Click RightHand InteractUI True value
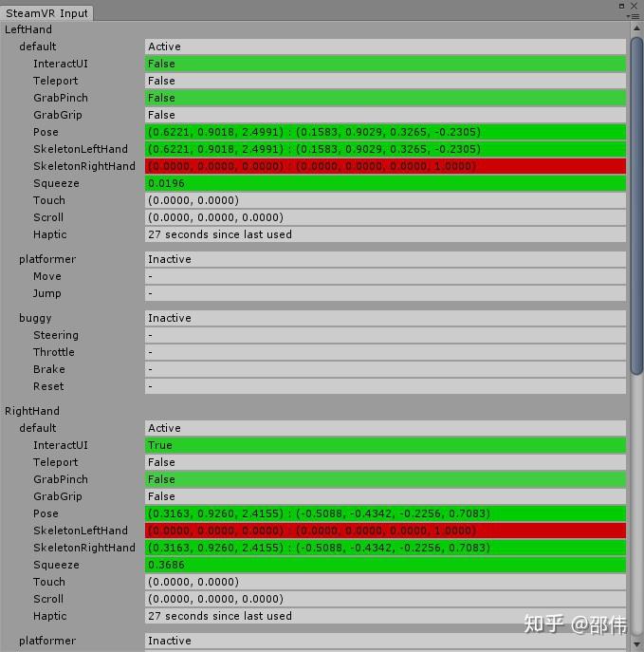The height and width of the screenshot is (652, 644). click(385, 445)
